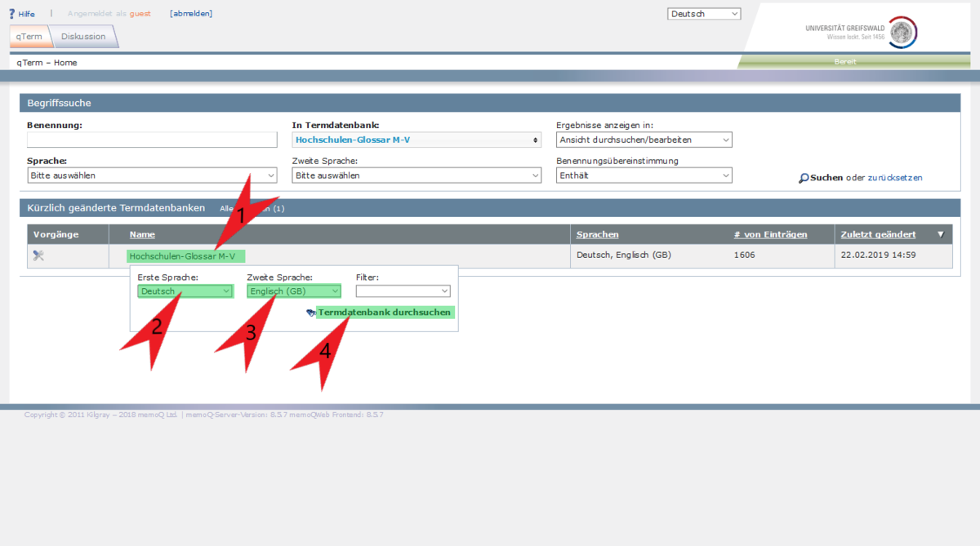Image resolution: width=980 pixels, height=546 pixels.
Task: Click Termdatenbank durchsuchen
Action: 384,313
